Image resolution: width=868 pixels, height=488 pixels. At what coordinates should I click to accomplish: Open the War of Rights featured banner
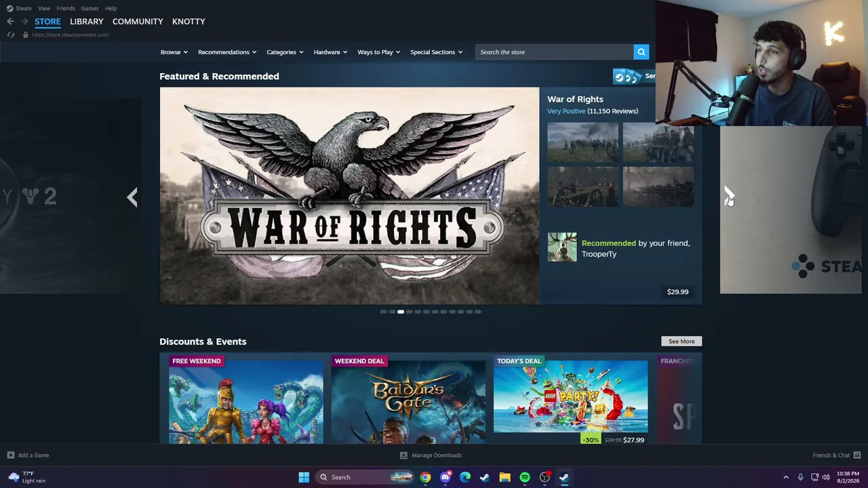click(x=349, y=195)
